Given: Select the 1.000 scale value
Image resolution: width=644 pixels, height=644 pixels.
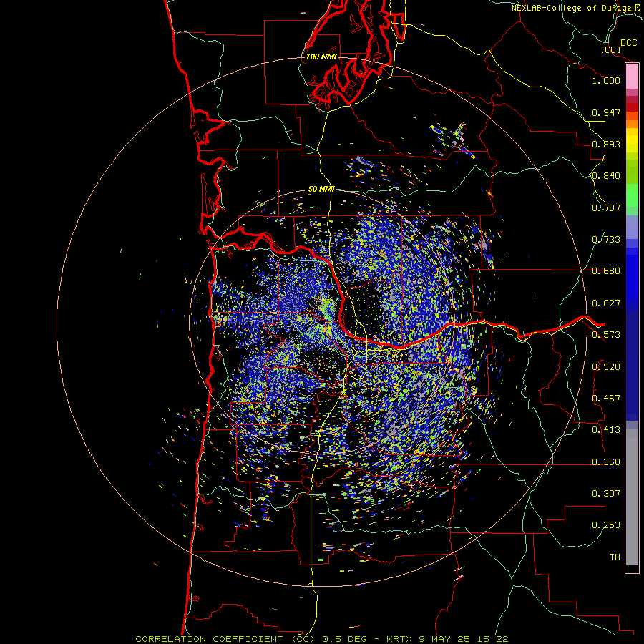Looking at the screenshot, I should pos(606,80).
